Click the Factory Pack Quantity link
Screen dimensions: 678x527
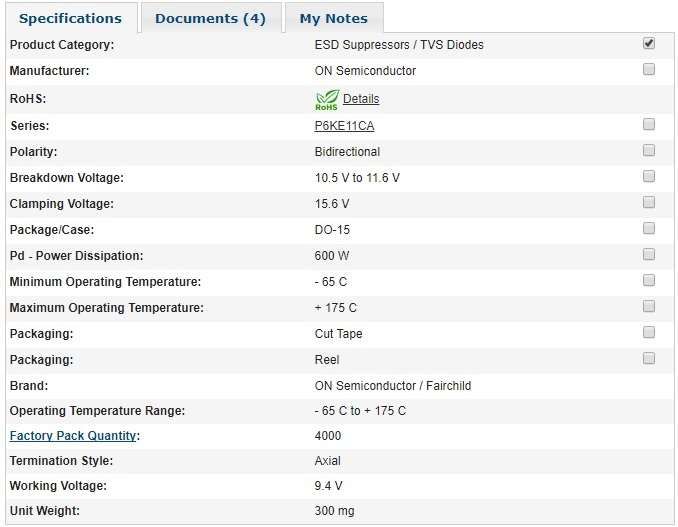[x=73, y=436]
